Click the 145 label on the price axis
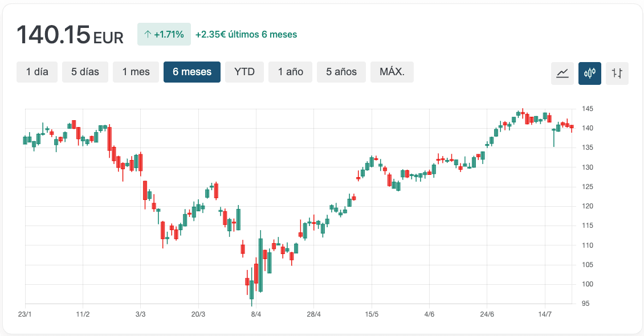 [587, 109]
